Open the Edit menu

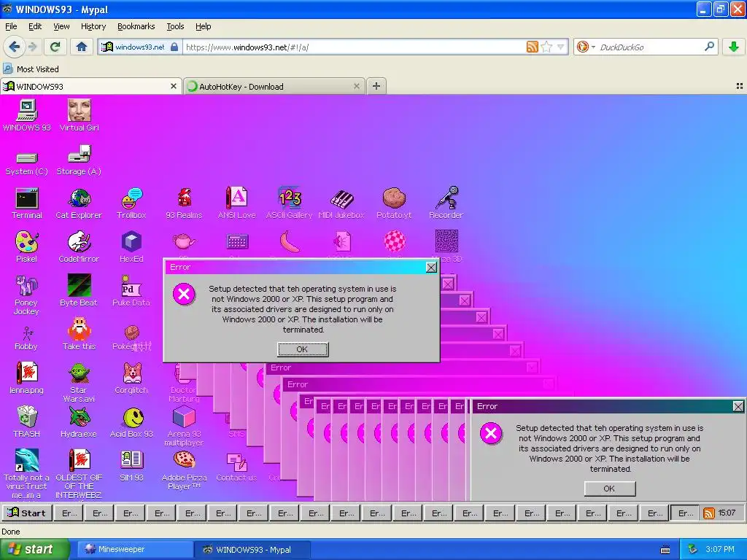tap(35, 26)
